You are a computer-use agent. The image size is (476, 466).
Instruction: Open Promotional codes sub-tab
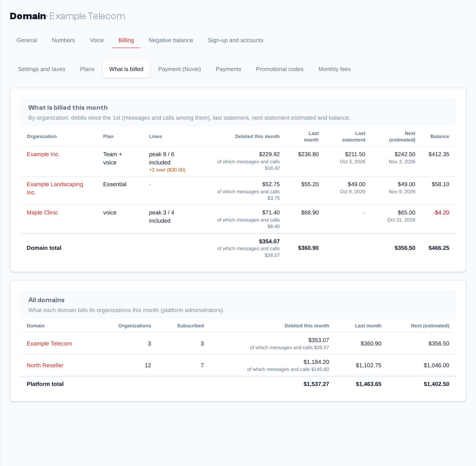pos(280,69)
